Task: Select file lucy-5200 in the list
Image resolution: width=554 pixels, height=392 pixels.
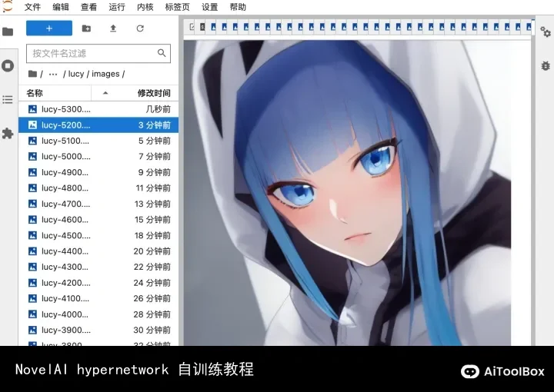Action: coord(98,125)
